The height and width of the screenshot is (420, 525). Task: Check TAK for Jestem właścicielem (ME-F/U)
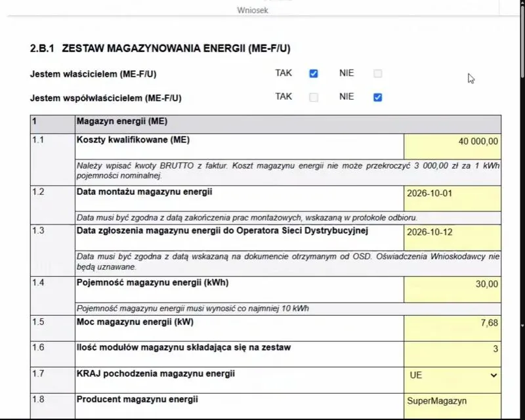coord(314,73)
